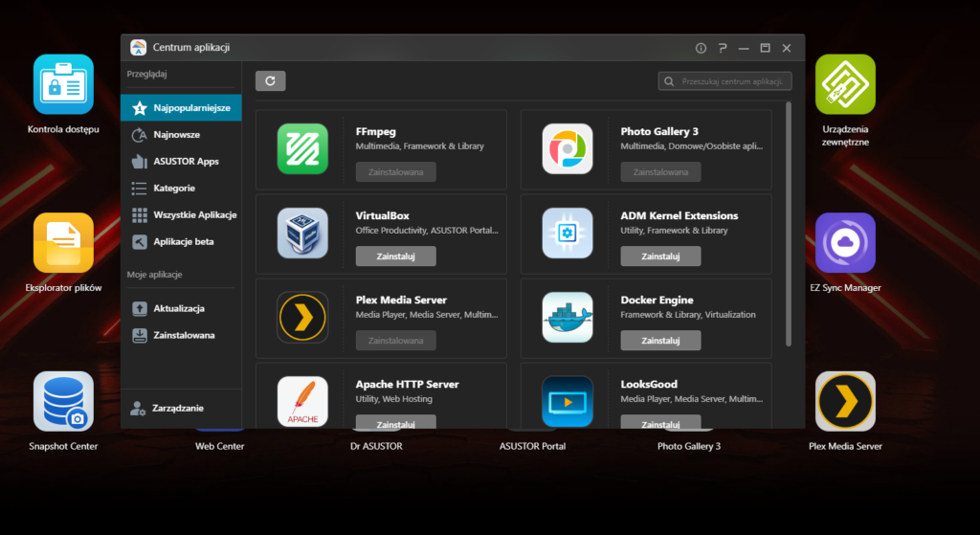
Task: Click the VirtualBox app icon
Action: pyautogui.click(x=302, y=234)
